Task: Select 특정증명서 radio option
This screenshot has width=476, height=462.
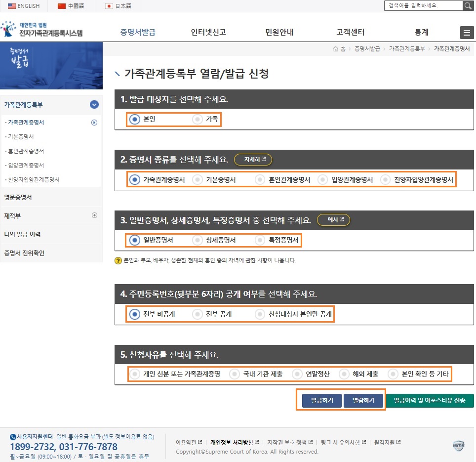Action: click(260, 240)
